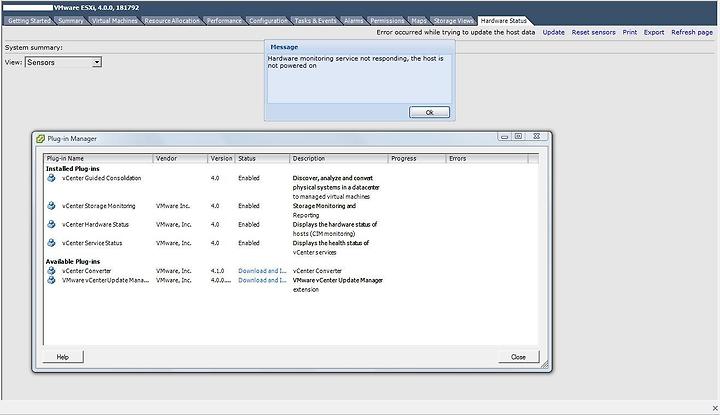Click Ok in the Message dialog

[x=429, y=112]
